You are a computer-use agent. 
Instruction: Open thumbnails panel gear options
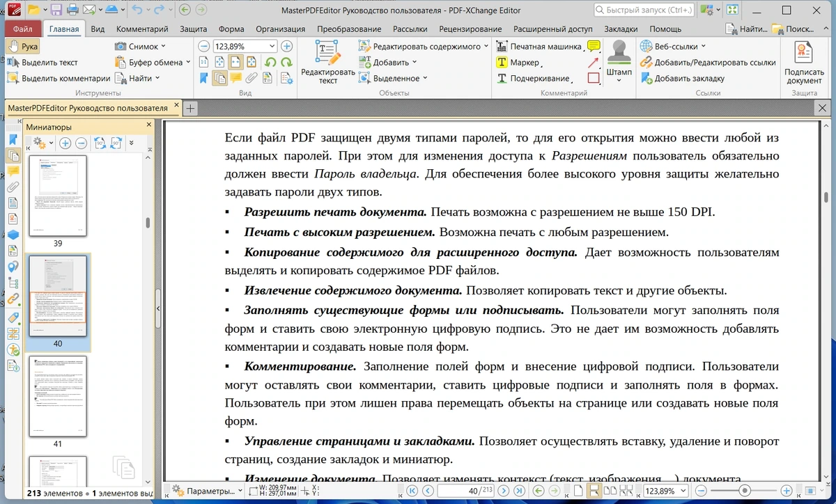(x=42, y=143)
